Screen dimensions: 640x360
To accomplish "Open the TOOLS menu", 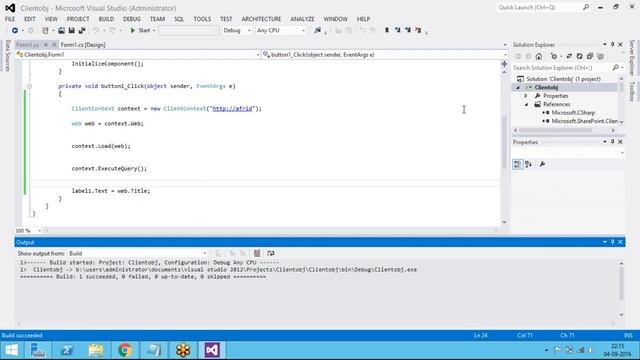I will [x=202, y=19].
